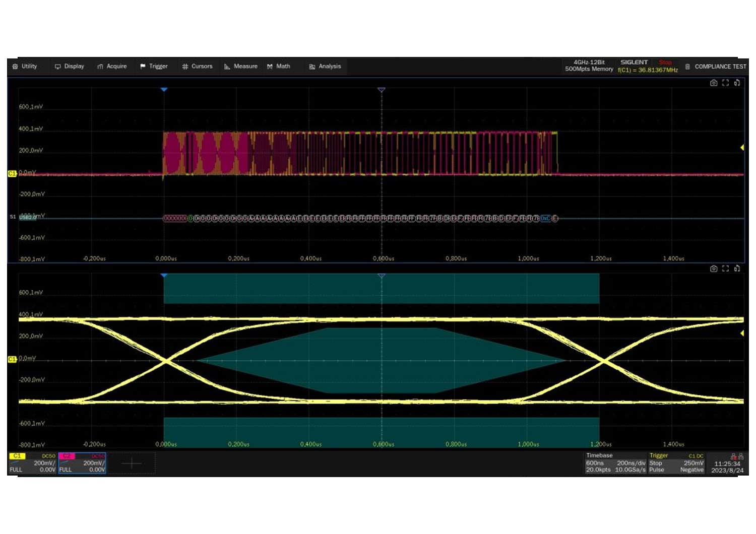Take screenshot of lower eye diagram
The height and width of the screenshot is (534, 756).
[x=714, y=269]
